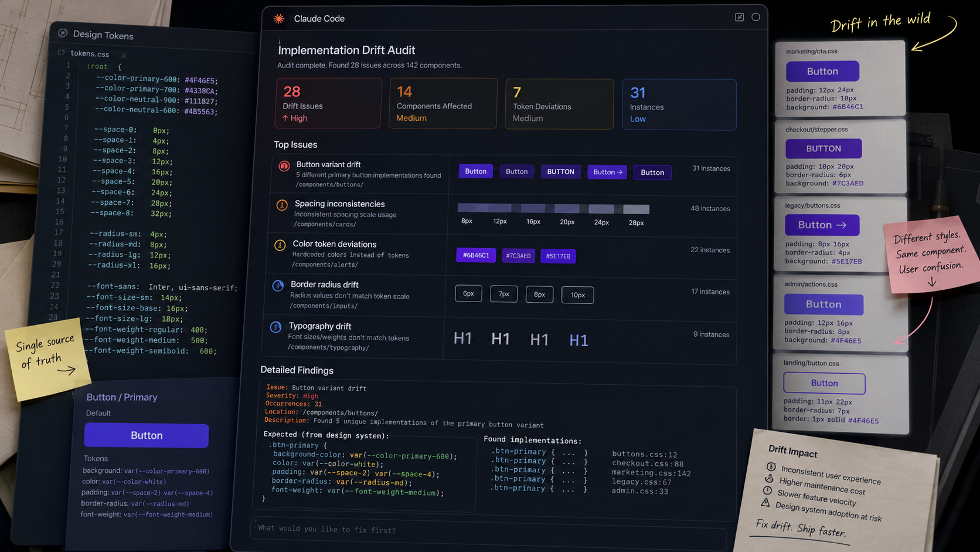980x552 pixels.
Task: Click the red Button variant drift severity icon
Action: click(284, 166)
